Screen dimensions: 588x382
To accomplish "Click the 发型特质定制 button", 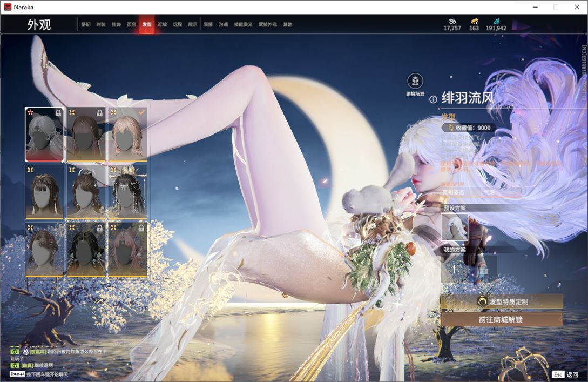I will pos(502,301).
